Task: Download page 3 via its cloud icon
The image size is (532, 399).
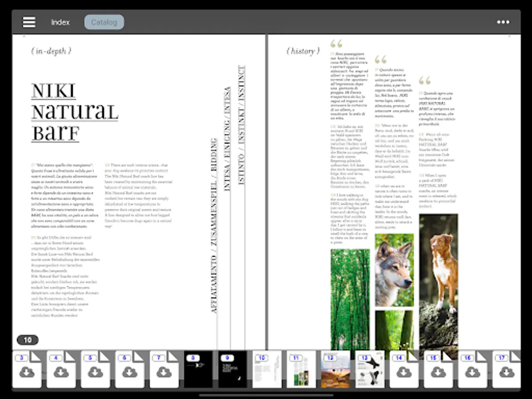Action: tap(27, 373)
